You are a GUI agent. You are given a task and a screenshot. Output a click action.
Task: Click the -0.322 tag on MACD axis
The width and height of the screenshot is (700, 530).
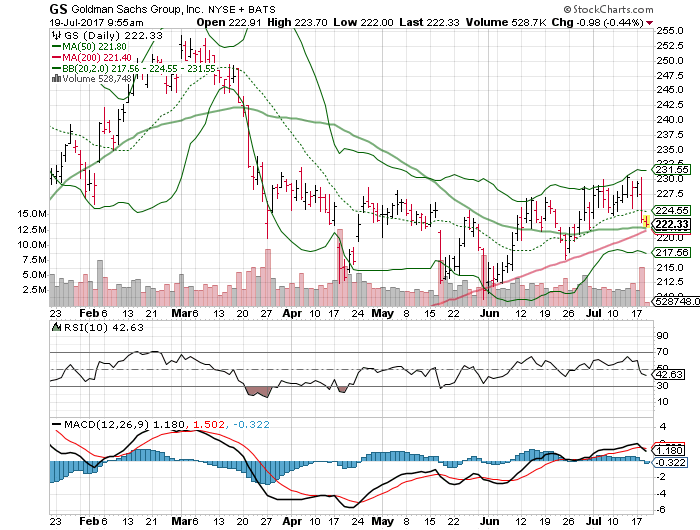(670, 462)
